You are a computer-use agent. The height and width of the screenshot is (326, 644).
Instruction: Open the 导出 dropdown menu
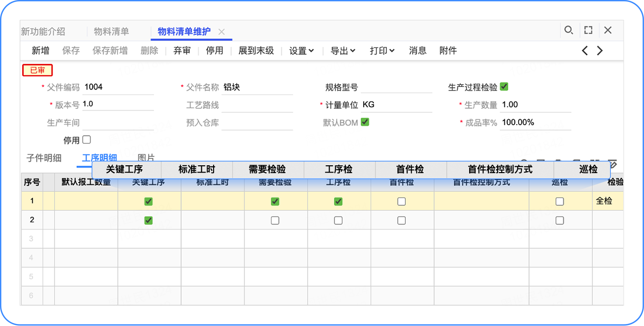[343, 50]
